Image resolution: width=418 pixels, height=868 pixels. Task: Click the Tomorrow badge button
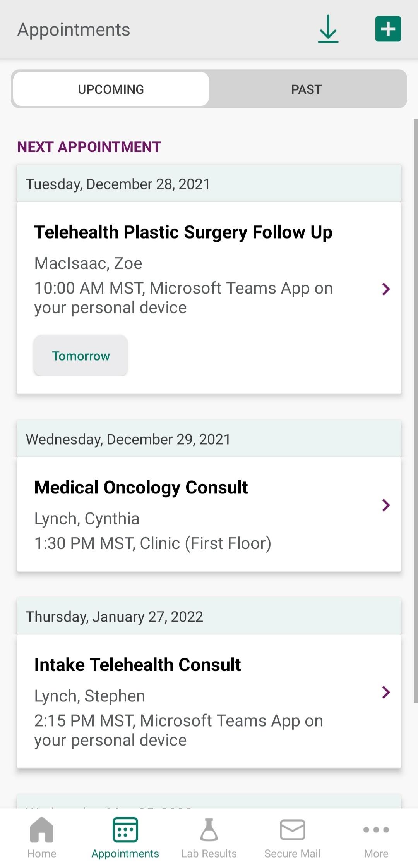coord(81,356)
